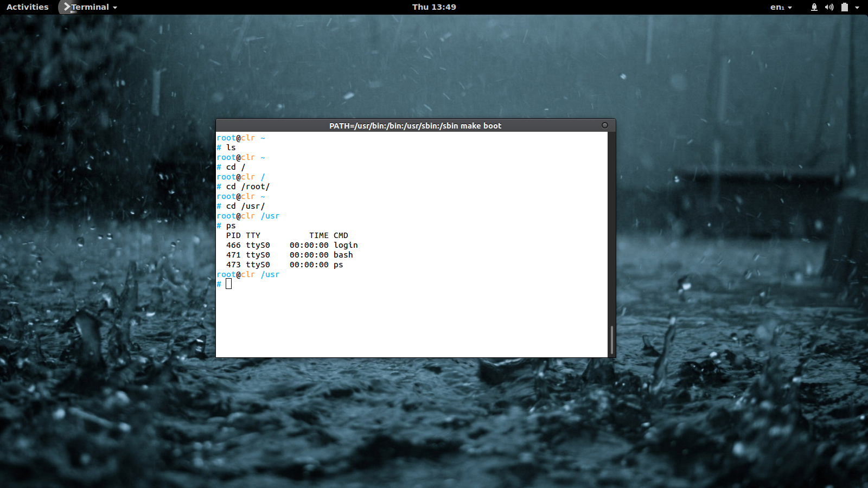
Task: Click the 'cd /' command text
Action: (x=235, y=167)
